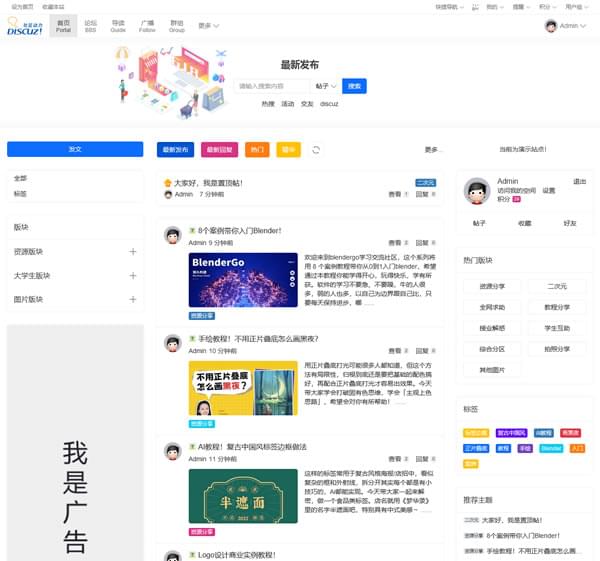This screenshot has height=561, width=600.
Task: Click 退出 logout in profile card
Action: [579, 181]
